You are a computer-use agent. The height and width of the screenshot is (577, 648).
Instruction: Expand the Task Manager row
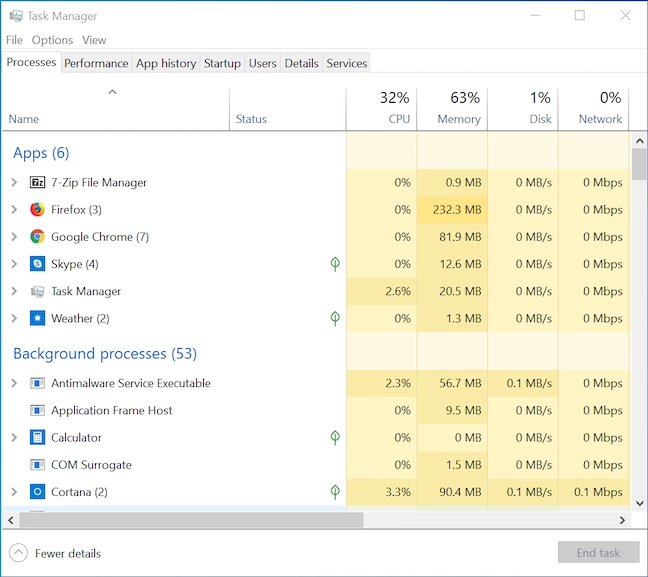click(x=14, y=291)
